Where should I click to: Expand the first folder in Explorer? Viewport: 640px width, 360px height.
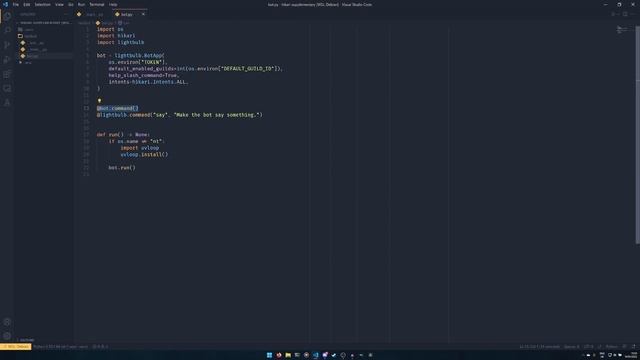coord(29,29)
